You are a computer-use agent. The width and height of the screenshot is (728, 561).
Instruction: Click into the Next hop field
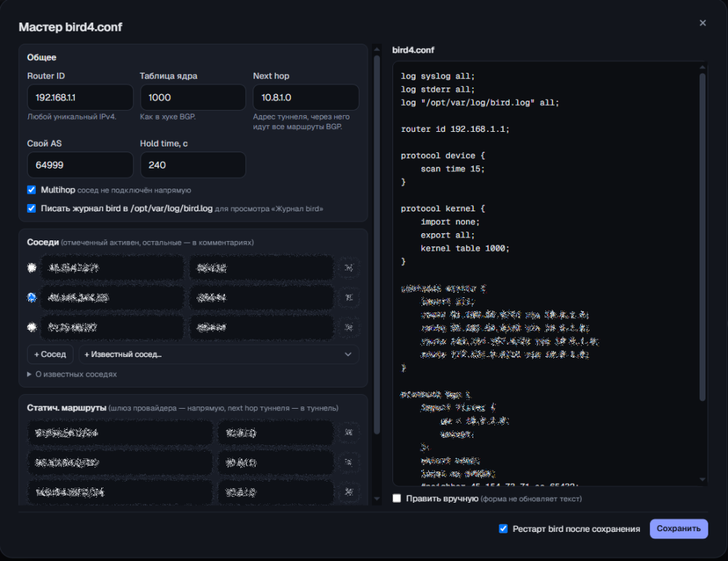click(x=306, y=98)
